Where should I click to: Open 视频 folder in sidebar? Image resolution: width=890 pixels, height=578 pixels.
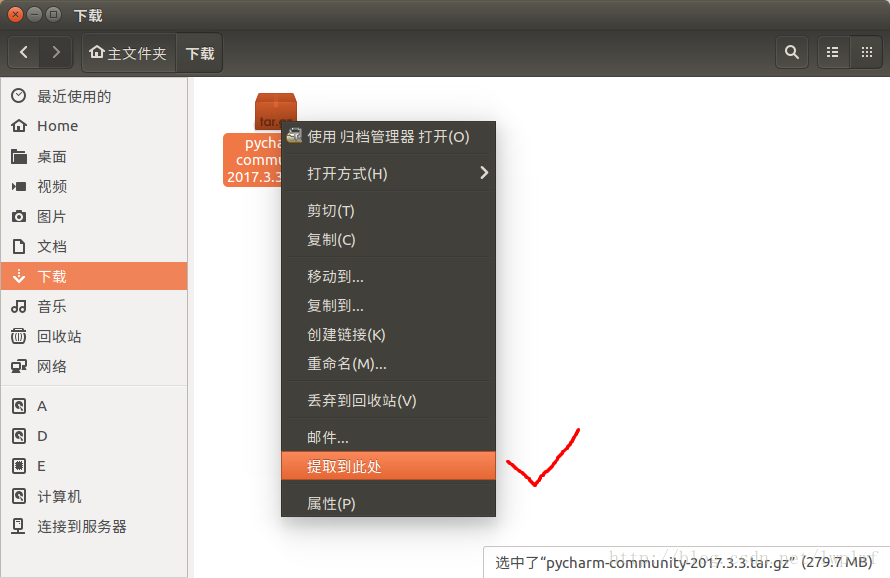(x=94, y=186)
